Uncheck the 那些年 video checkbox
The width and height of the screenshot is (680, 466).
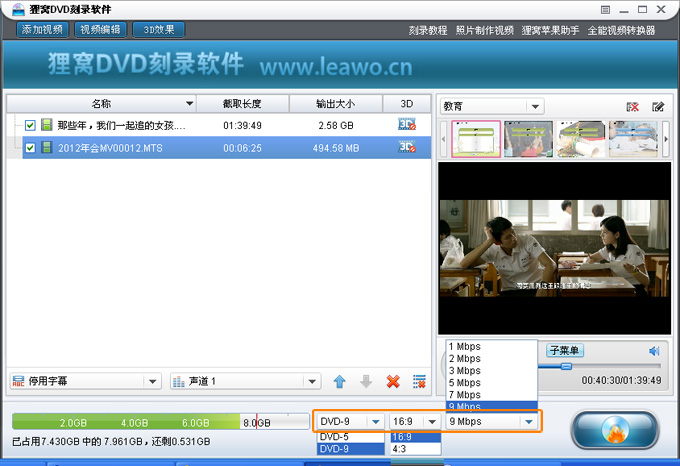[x=30, y=125]
